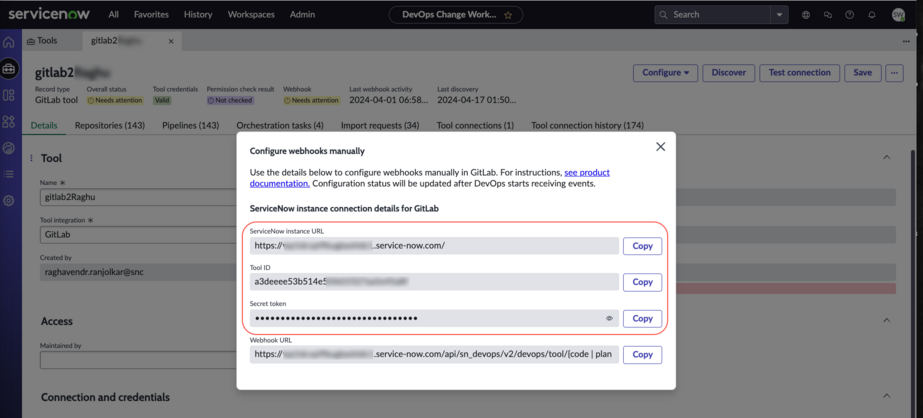Viewport: 923px width, 418px height.
Task: Focus the header Search field
Action: click(712, 15)
